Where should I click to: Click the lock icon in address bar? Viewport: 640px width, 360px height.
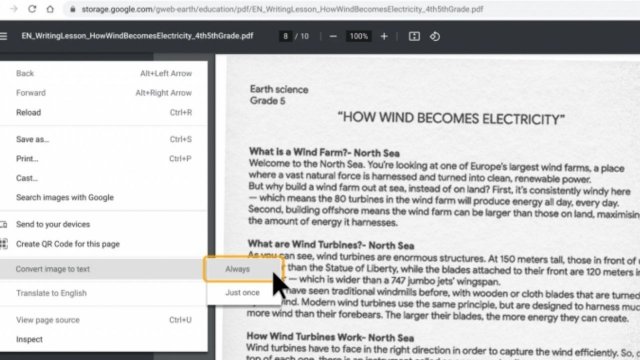pos(73,9)
